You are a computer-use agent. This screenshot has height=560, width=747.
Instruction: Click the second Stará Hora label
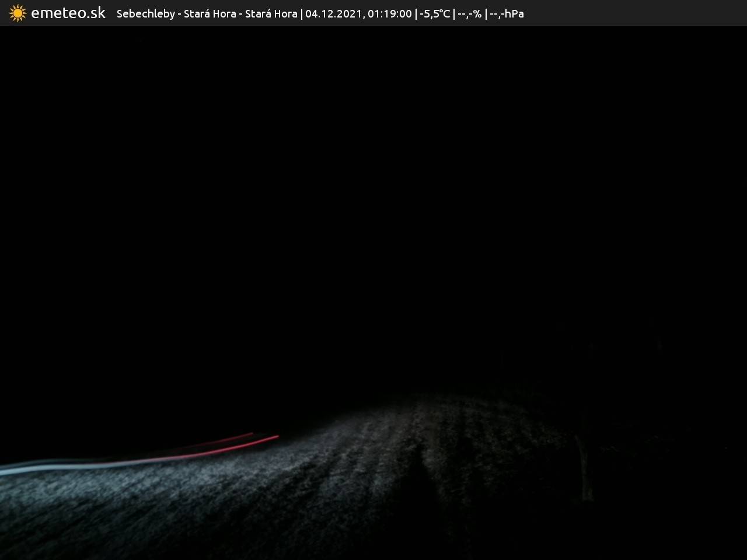point(271,13)
